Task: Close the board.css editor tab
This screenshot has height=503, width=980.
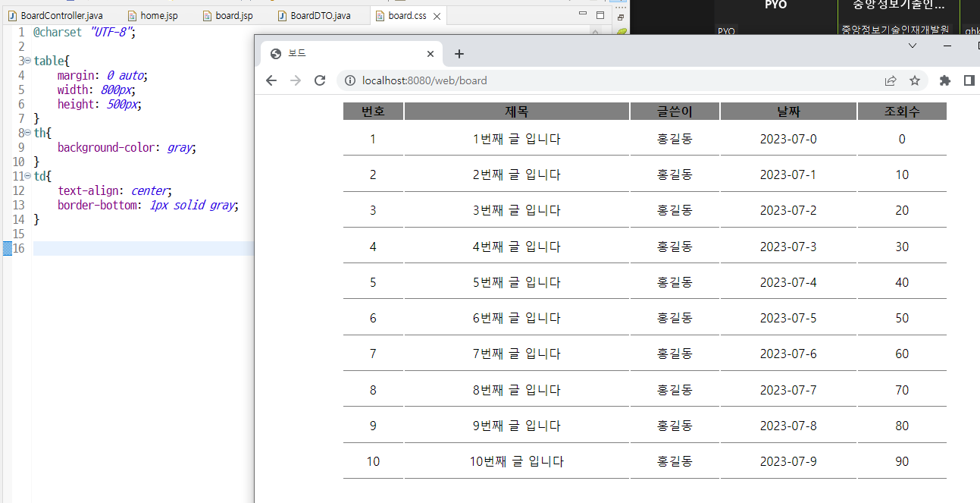Action: point(437,16)
